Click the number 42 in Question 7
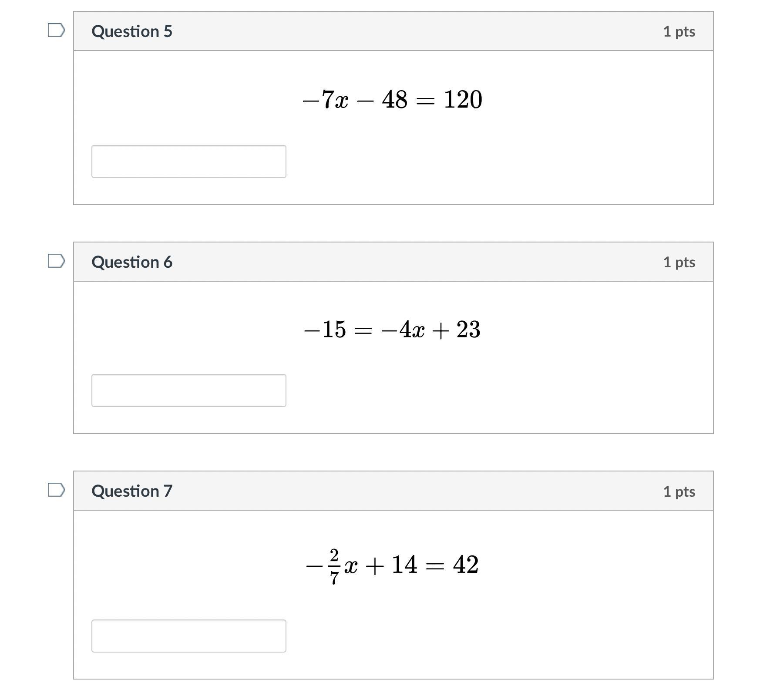Screen dimensions: 760x700 click(466, 565)
